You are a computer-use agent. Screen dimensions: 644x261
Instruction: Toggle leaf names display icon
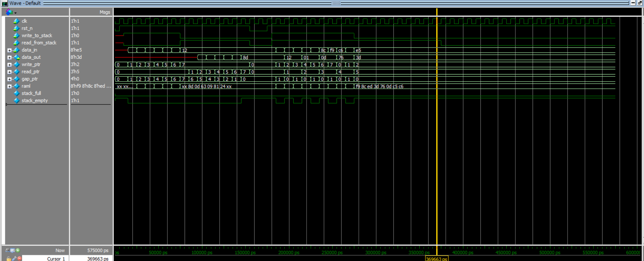coord(7,250)
